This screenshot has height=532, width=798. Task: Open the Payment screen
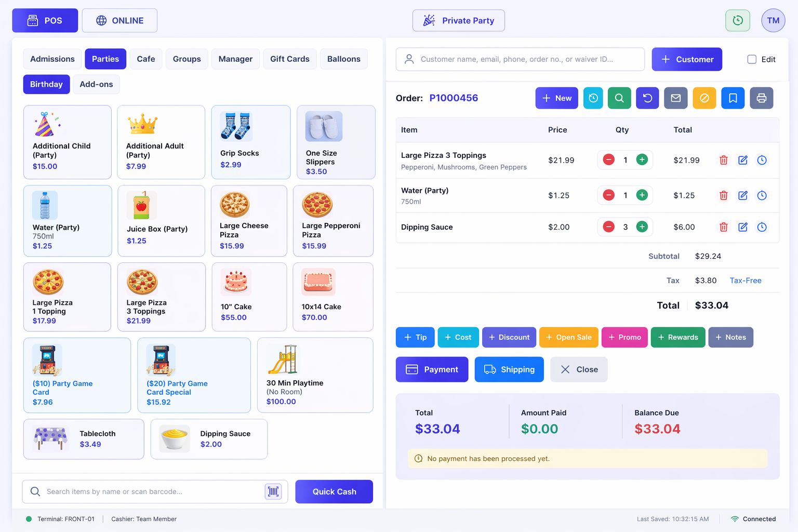point(432,369)
